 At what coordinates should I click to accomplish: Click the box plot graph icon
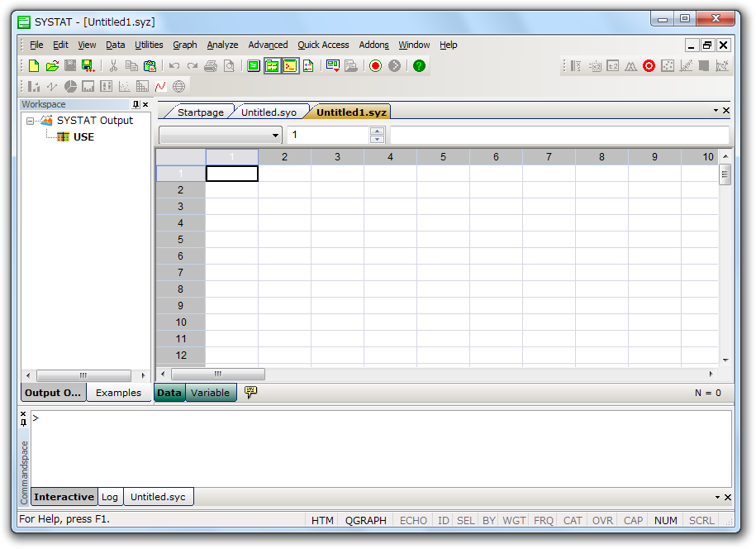(x=106, y=86)
